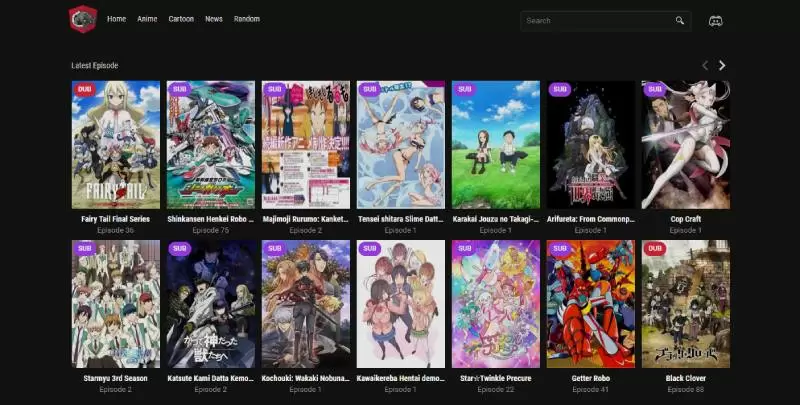Open Arifureta poster thumbnail
Image resolution: width=800 pixels, height=405 pixels.
click(x=591, y=145)
